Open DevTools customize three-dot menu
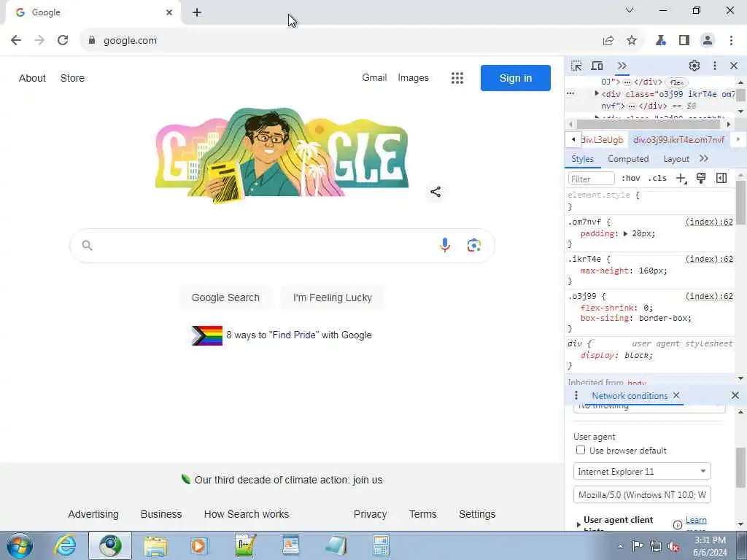747x560 pixels. click(x=715, y=66)
